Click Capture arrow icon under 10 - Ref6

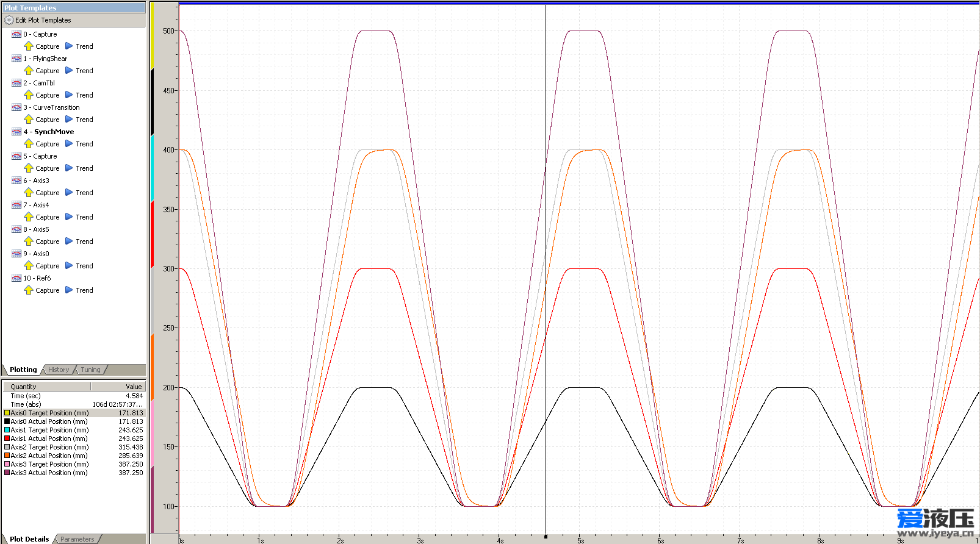pyautogui.click(x=29, y=290)
